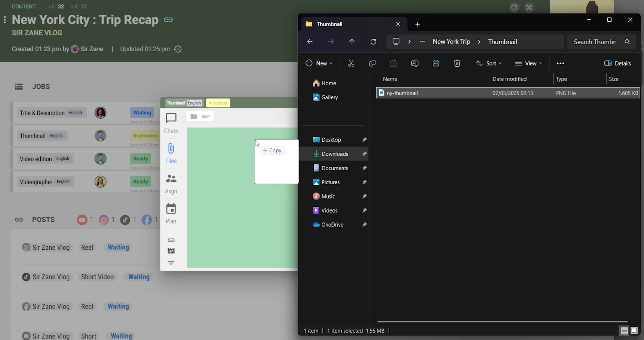This screenshot has height=340, width=644.
Task: Switch to large thumbnails view in status bar
Action: (x=634, y=331)
